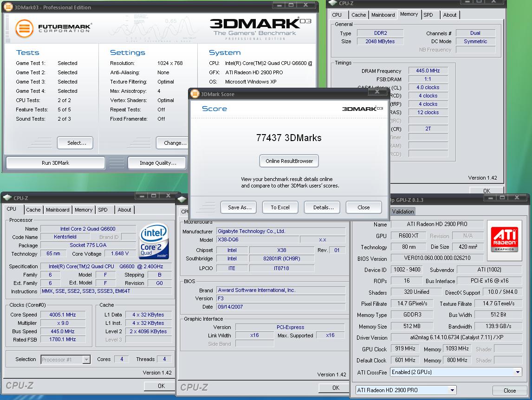
Task: Click Save As in the score dialog
Action: coord(240,207)
